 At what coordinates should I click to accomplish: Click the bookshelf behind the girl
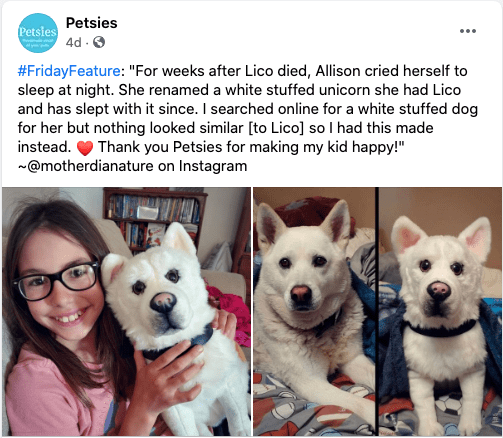(154, 219)
